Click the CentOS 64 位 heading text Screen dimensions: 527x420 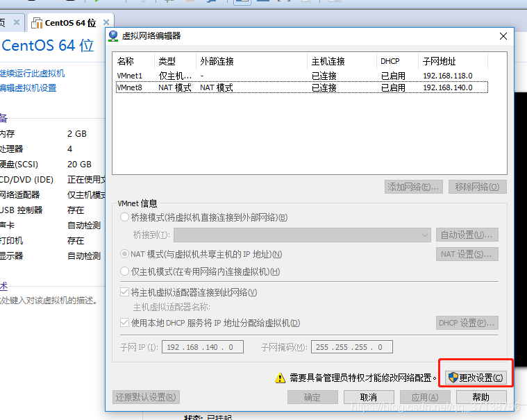pyautogui.click(x=48, y=45)
